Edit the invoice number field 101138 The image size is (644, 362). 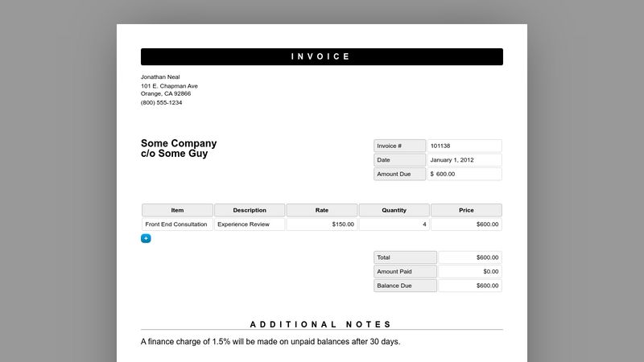[464, 146]
